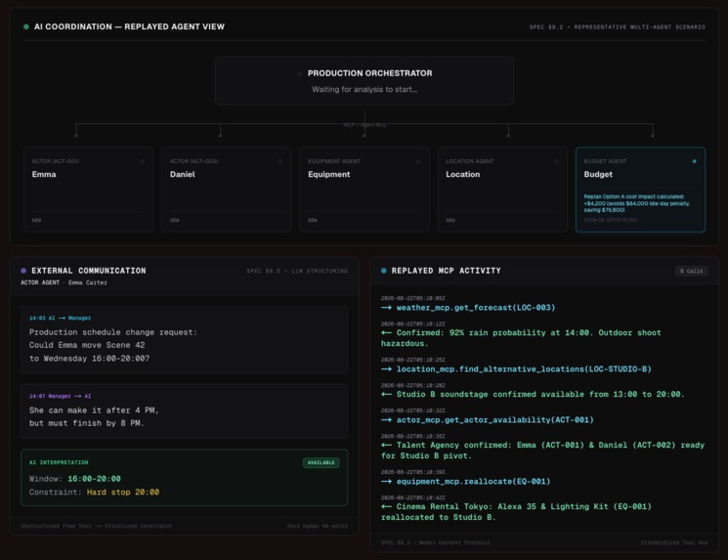This screenshot has width=728, height=560.
Task: Click the status dot on Emma's card
Action: click(142, 161)
